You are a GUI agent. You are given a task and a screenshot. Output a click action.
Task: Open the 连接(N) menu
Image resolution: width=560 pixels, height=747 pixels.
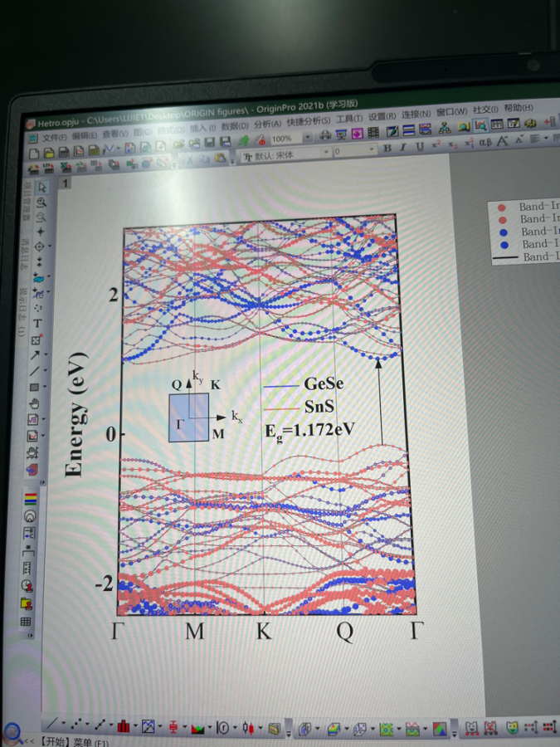416,115
